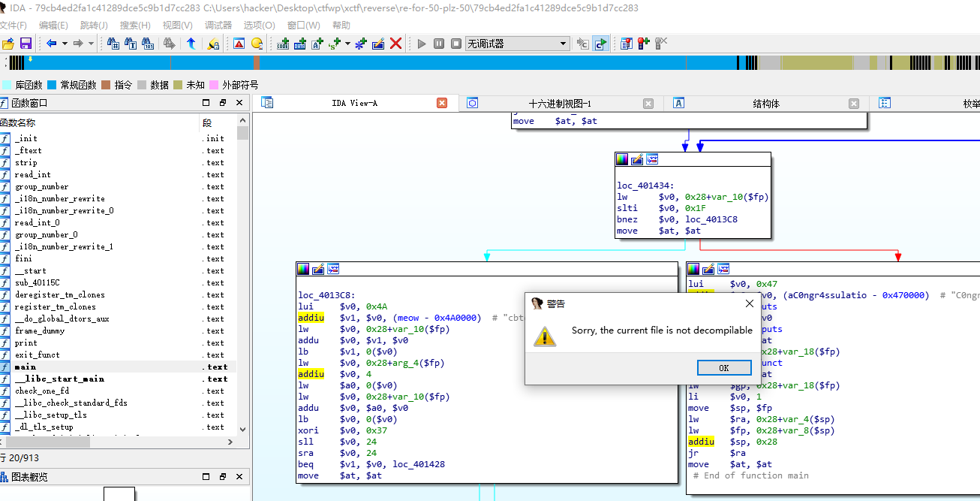Set node color on the loc_4013C8 block
This screenshot has height=501, width=980.
tap(303, 268)
